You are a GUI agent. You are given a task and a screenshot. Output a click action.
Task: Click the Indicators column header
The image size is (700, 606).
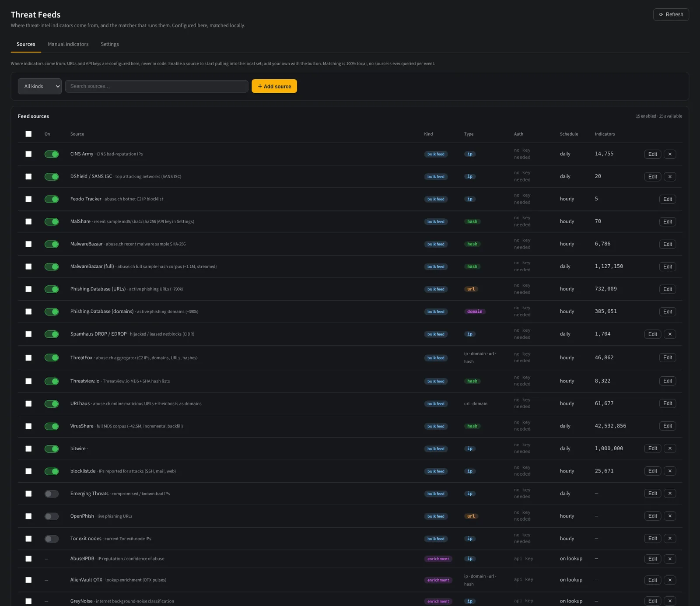click(x=605, y=134)
